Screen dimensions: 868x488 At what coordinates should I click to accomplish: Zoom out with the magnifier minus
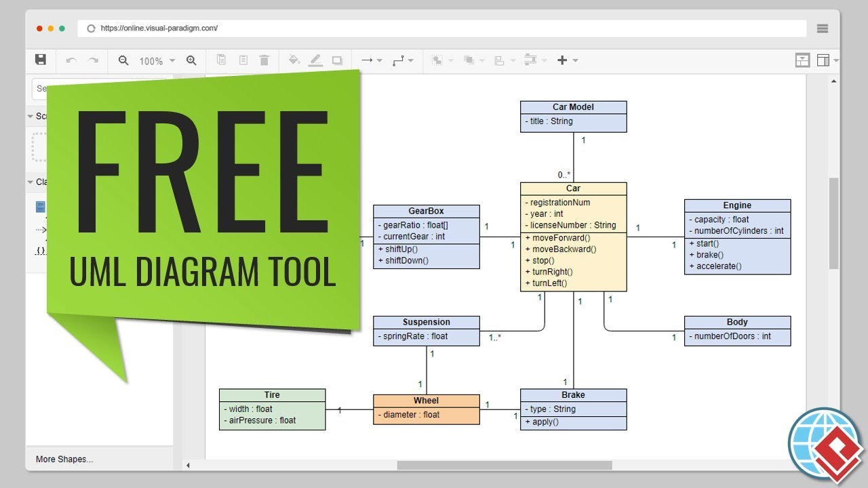click(123, 60)
